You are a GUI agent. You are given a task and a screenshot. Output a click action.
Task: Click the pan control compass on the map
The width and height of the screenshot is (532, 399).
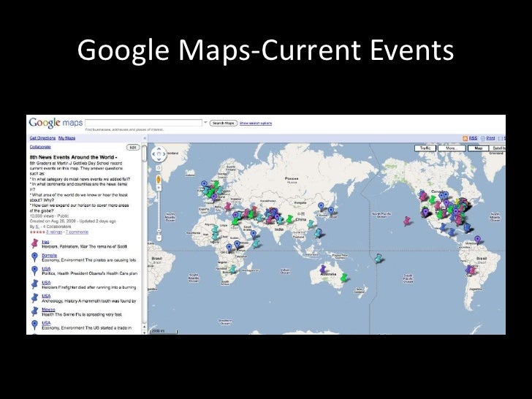click(x=159, y=154)
